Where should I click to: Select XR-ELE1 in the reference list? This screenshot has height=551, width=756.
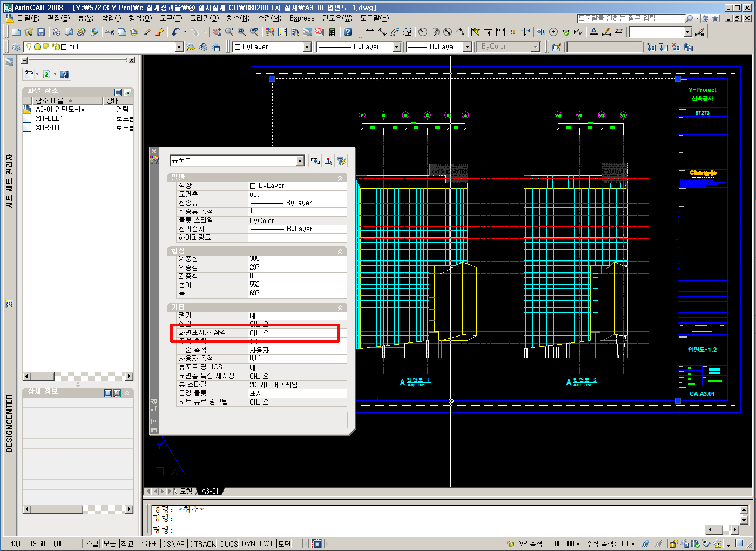coord(49,118)
